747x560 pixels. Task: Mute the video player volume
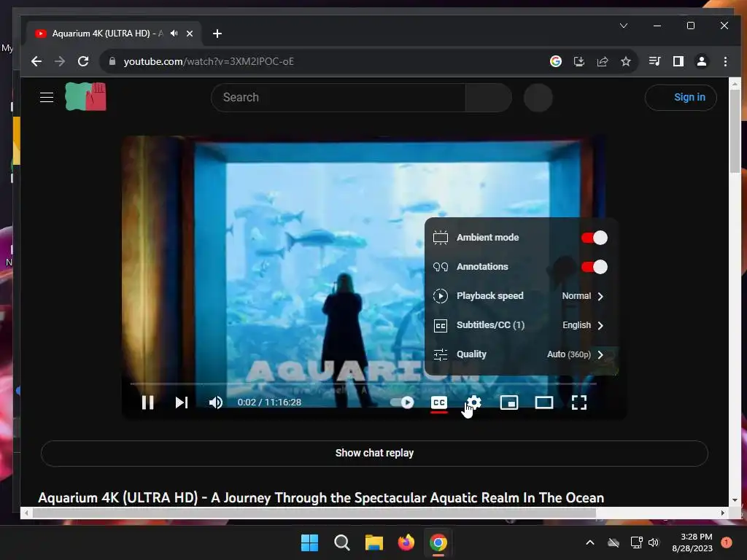pos(216,402)
